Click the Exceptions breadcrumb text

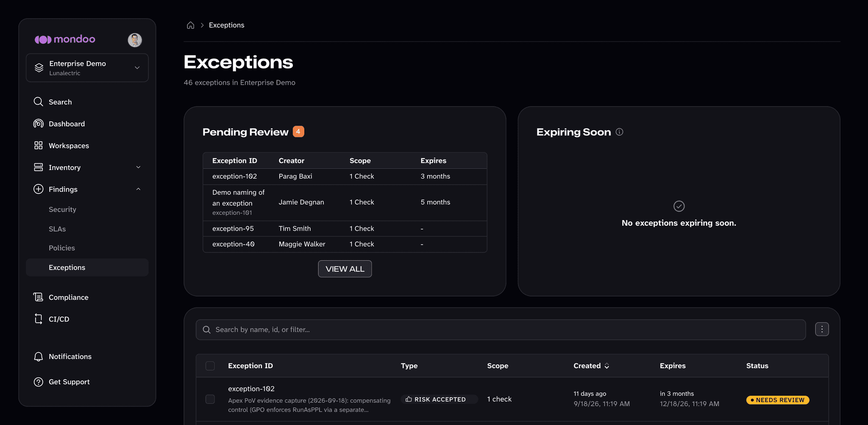tap(227, 25)
